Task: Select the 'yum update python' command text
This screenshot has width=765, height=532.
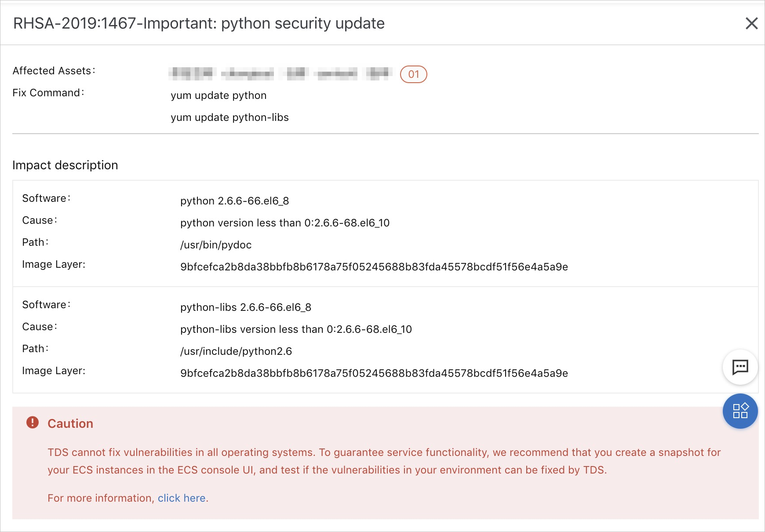Action: point(219,95)
